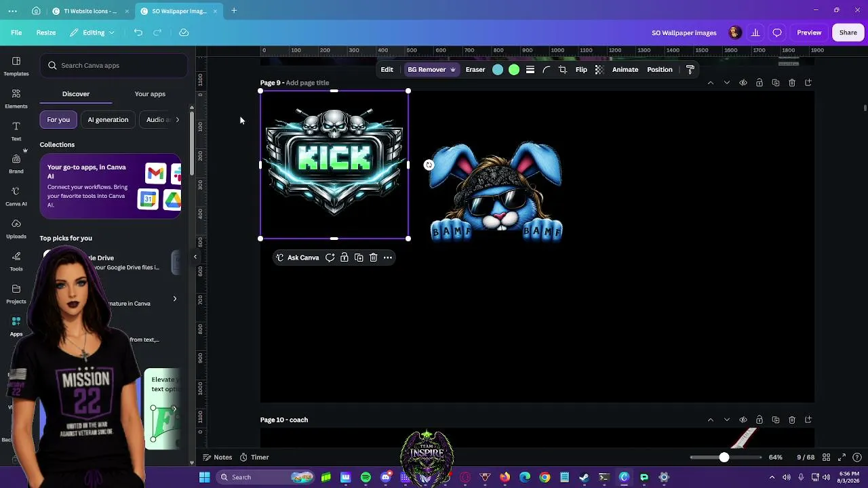Show hidden system tray icons
The image size is (868, 488).
pyautogui.click(x=772, y=477)
